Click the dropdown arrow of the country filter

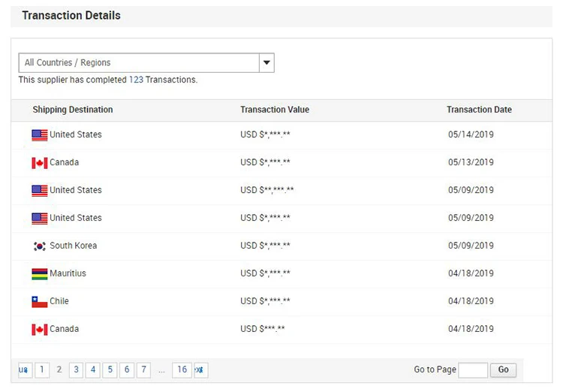click(266, 63)
